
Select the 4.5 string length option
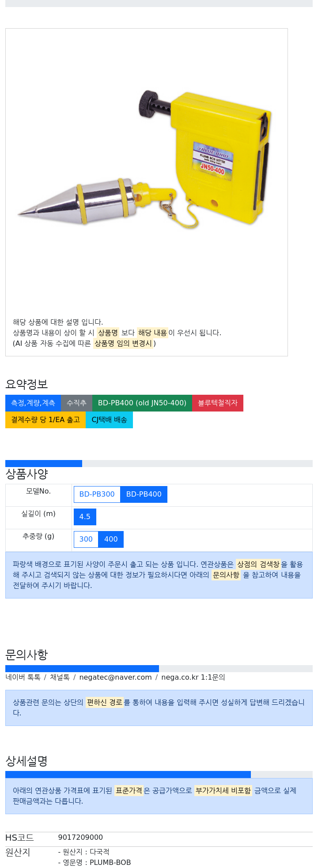(85, 516)
